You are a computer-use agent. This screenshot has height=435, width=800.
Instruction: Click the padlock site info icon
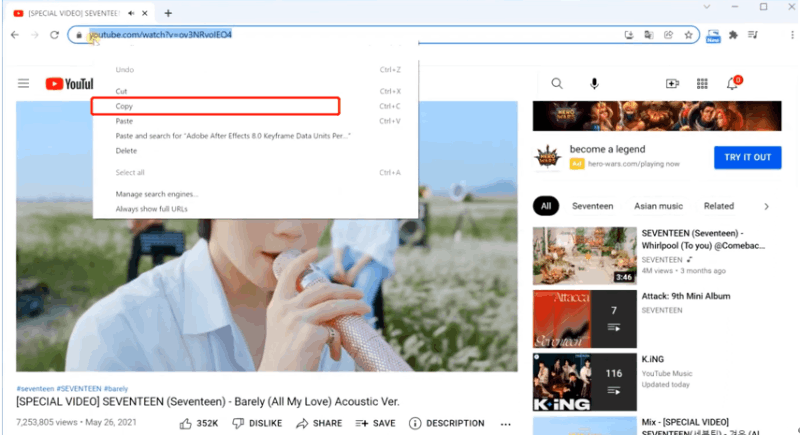pyautogui.click(x=79, y=35)
